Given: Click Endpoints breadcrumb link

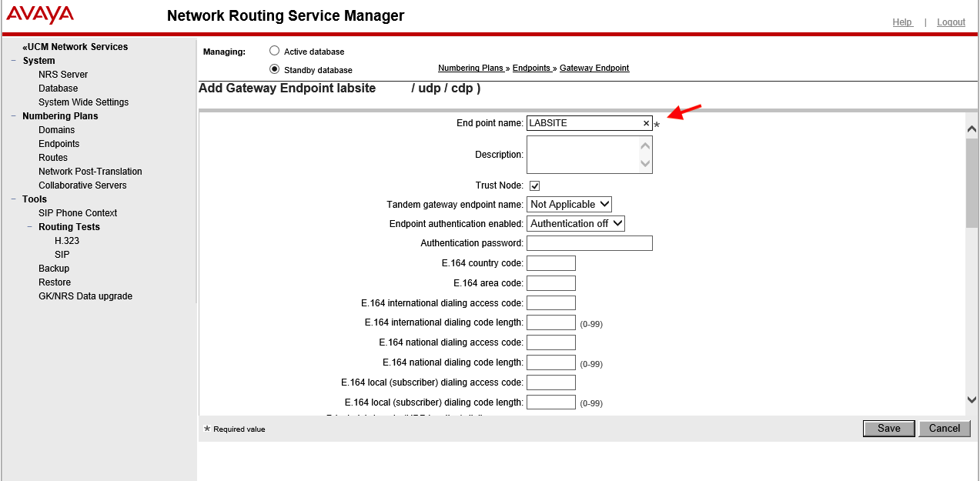Looking at the screenshot, I should 531,68.
